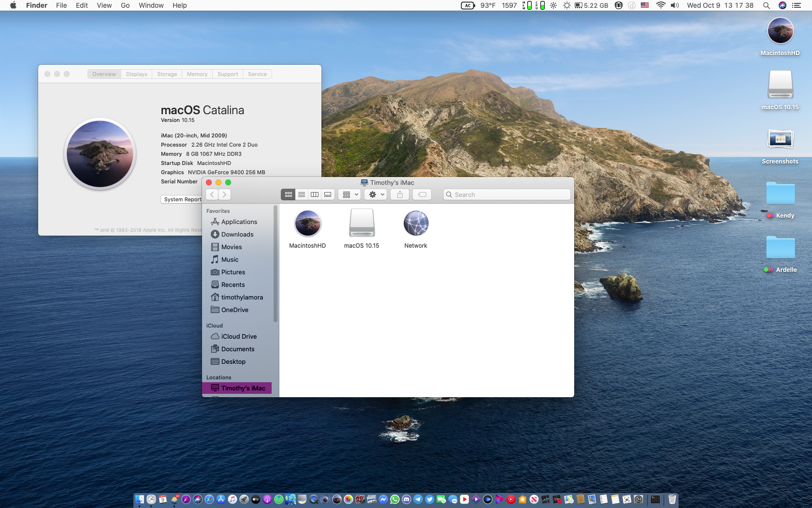The image size is (812, 508).
Task: Open Music app from the Dock
Action: point(232,499)
